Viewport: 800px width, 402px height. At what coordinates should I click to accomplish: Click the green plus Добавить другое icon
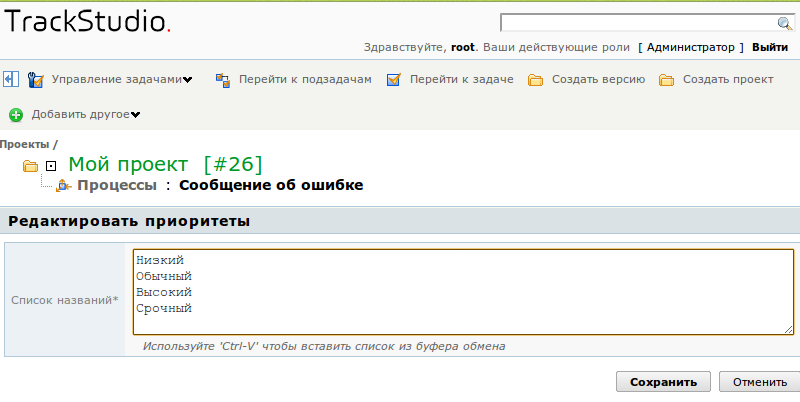[16, 115]
